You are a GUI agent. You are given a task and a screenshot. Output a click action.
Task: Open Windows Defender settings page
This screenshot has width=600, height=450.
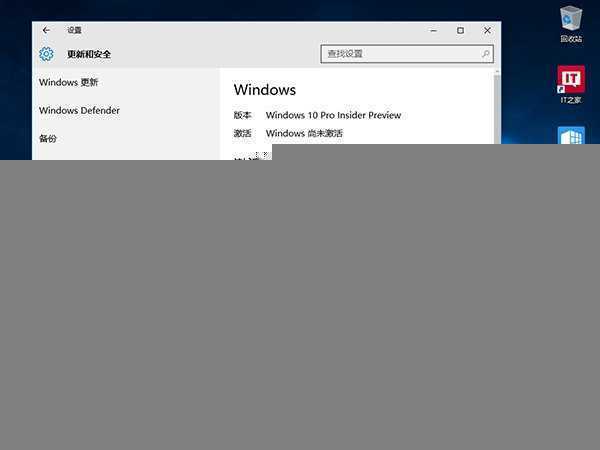pos(79,110)
